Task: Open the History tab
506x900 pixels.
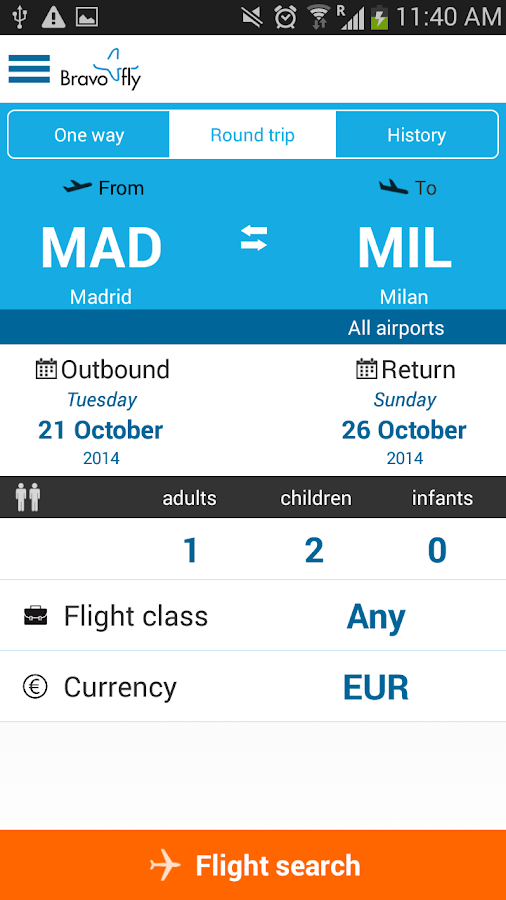Action: pyautogui.click(x=417, y=135)
